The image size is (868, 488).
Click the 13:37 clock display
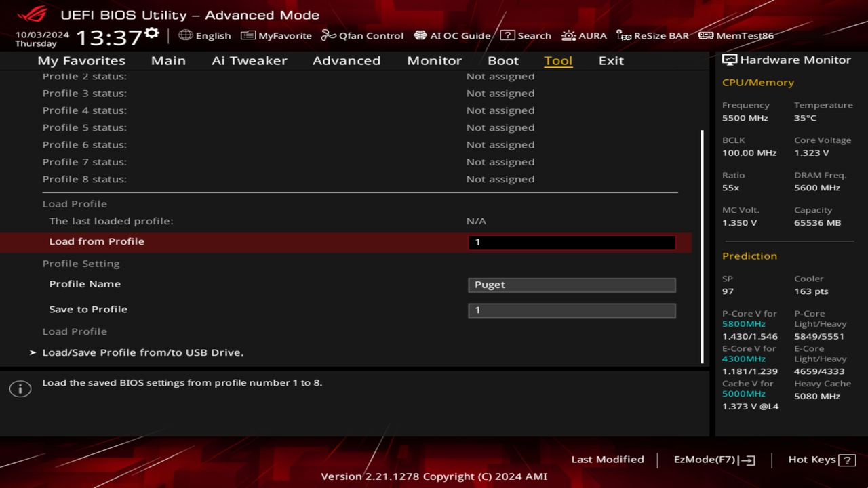pos(108,37)
